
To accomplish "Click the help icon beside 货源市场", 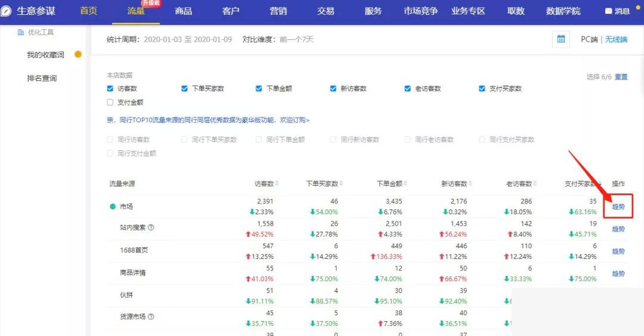I will [151, 317].
